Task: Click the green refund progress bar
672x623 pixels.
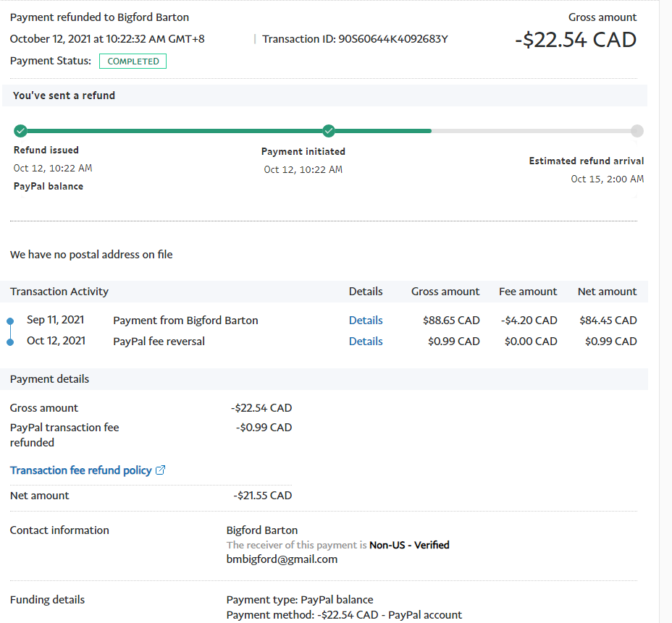Action: [224, 131]
